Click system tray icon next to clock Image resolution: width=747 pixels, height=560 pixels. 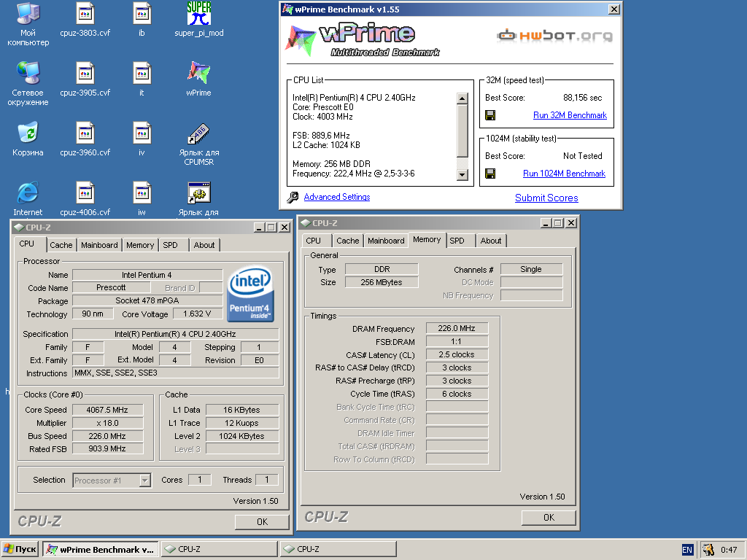click(x=708, y=550)
